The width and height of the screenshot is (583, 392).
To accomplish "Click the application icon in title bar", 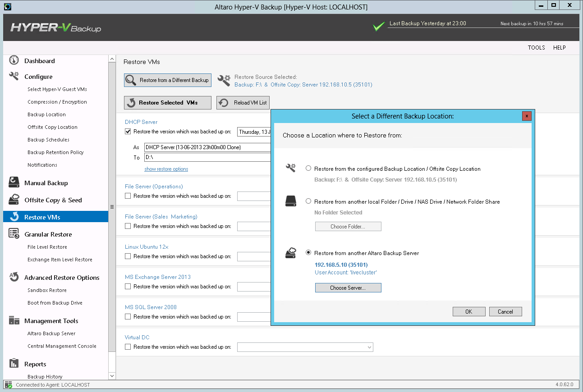I will point(7,7).
